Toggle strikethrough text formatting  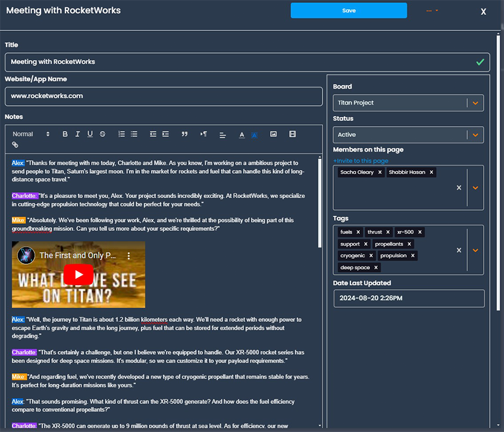point(102,134)
